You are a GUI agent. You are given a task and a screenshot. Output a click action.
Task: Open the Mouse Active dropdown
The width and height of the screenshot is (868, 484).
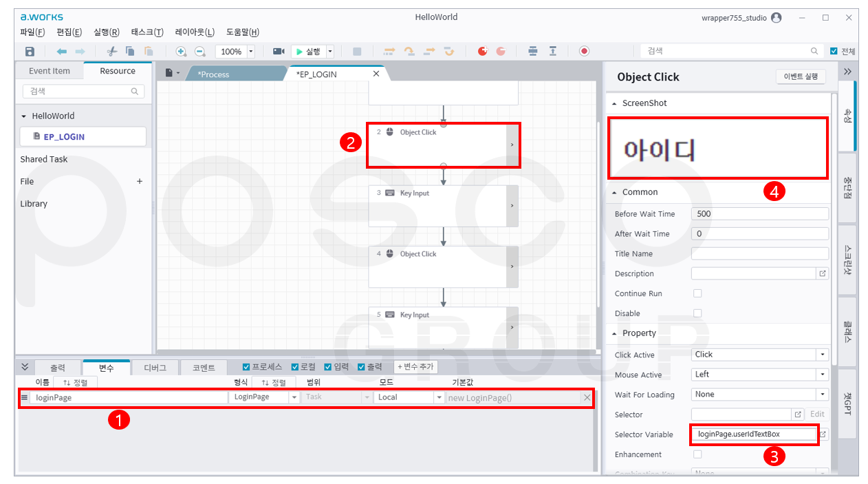(823, 375)
